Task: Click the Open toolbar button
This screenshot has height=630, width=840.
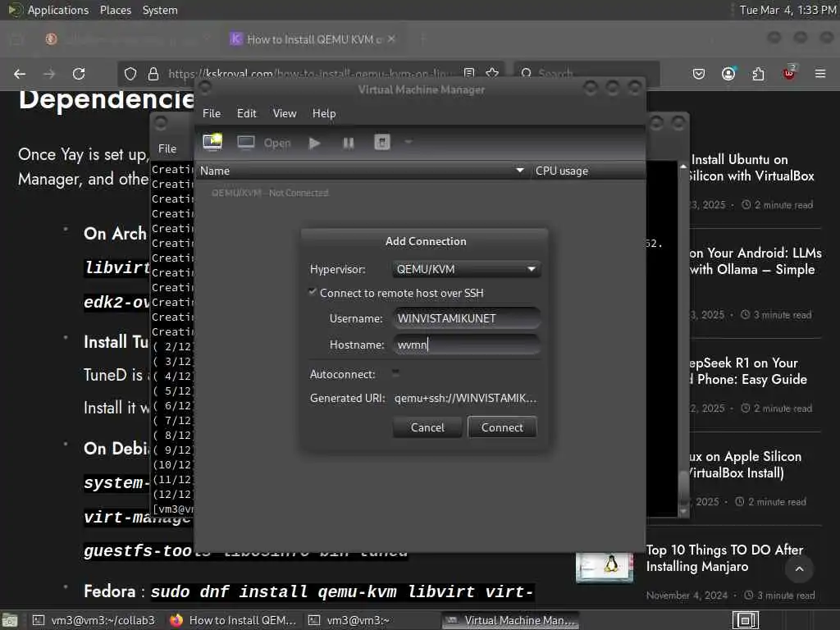Action: (277, 143)
